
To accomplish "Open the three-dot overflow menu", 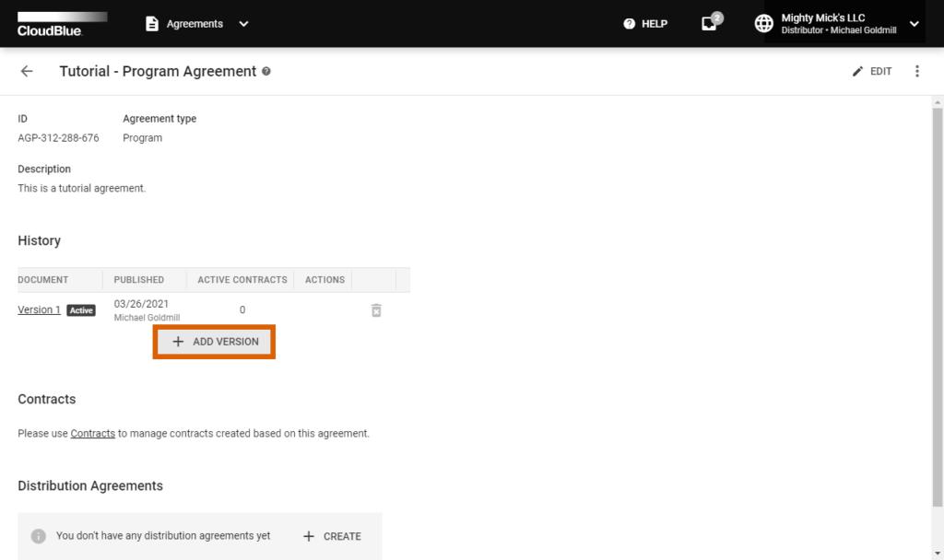I will click(x=917, y=71).
